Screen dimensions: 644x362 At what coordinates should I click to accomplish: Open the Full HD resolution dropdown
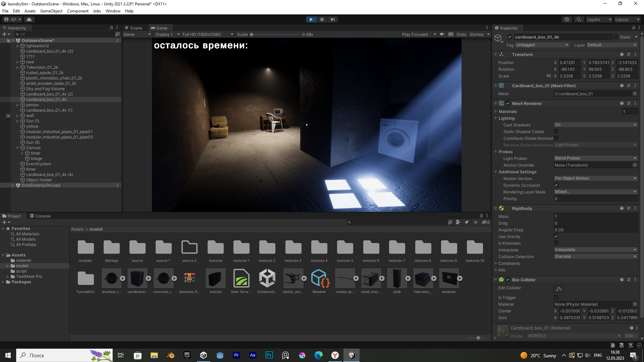click(208, 35)
